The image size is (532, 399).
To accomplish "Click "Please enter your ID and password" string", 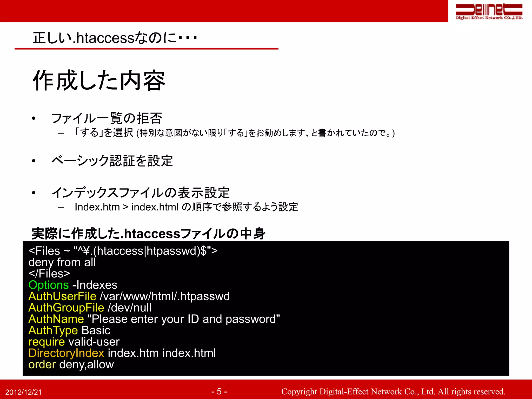I will pos(184,319).
